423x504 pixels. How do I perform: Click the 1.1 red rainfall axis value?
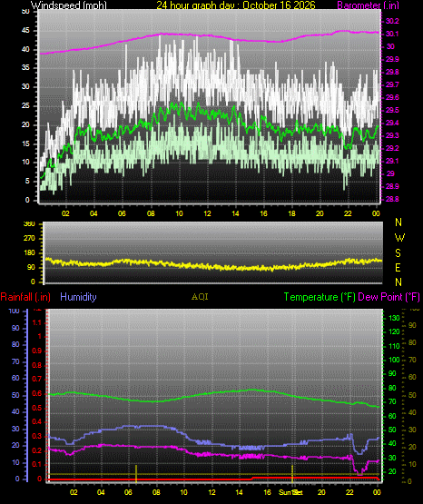tap(37, 322)
